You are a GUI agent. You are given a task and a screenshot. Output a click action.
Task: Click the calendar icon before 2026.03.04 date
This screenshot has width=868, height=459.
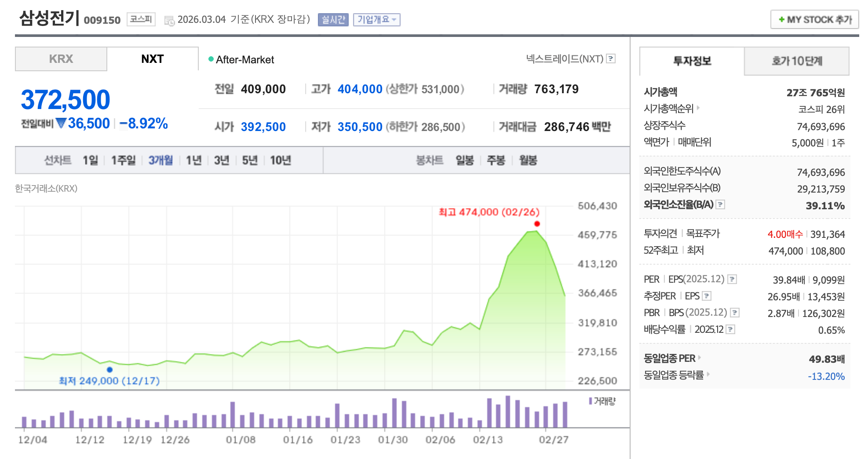point(169,21)
